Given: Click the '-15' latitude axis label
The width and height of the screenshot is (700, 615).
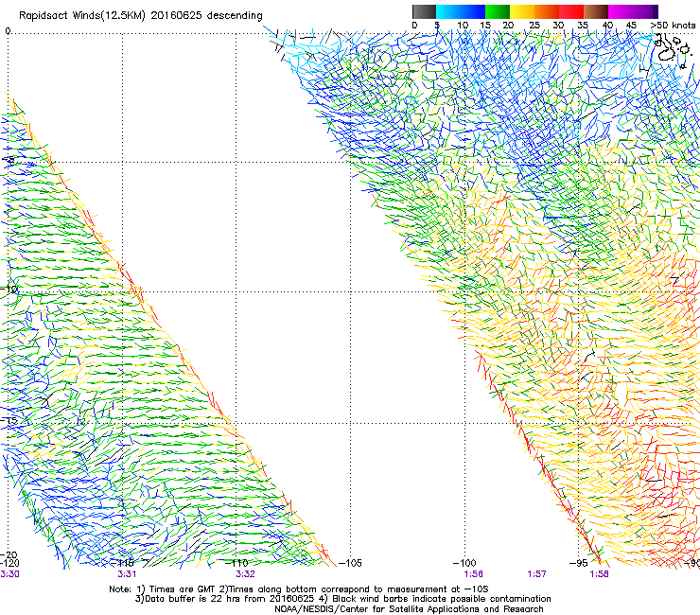Looking at the screenshot, I should [x=9, y=420].
